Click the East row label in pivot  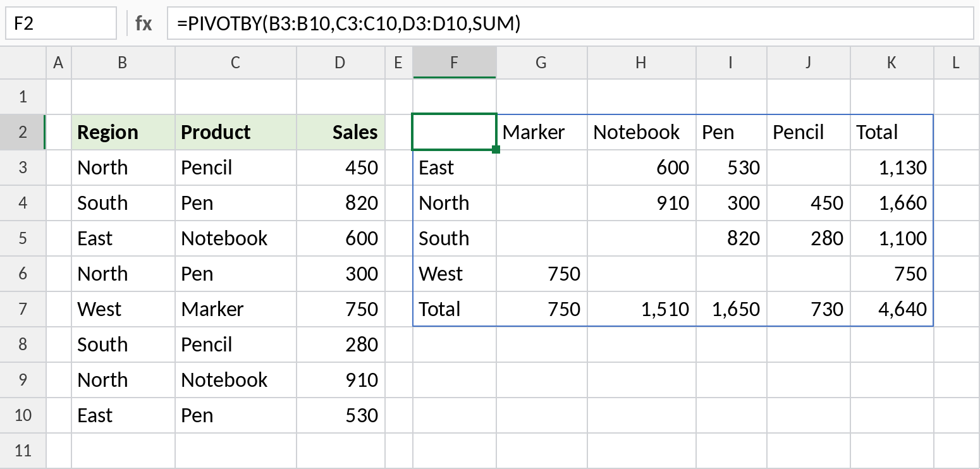pos(455,167)
